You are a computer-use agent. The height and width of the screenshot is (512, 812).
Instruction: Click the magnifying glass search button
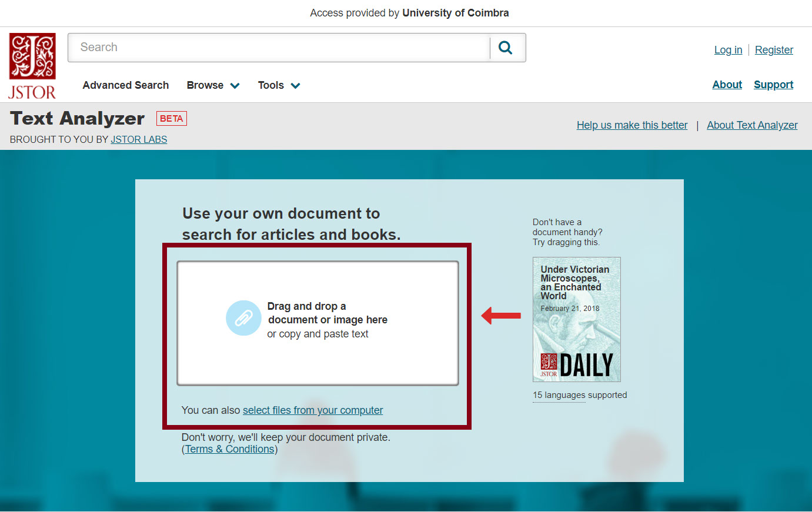coord(505,48)
